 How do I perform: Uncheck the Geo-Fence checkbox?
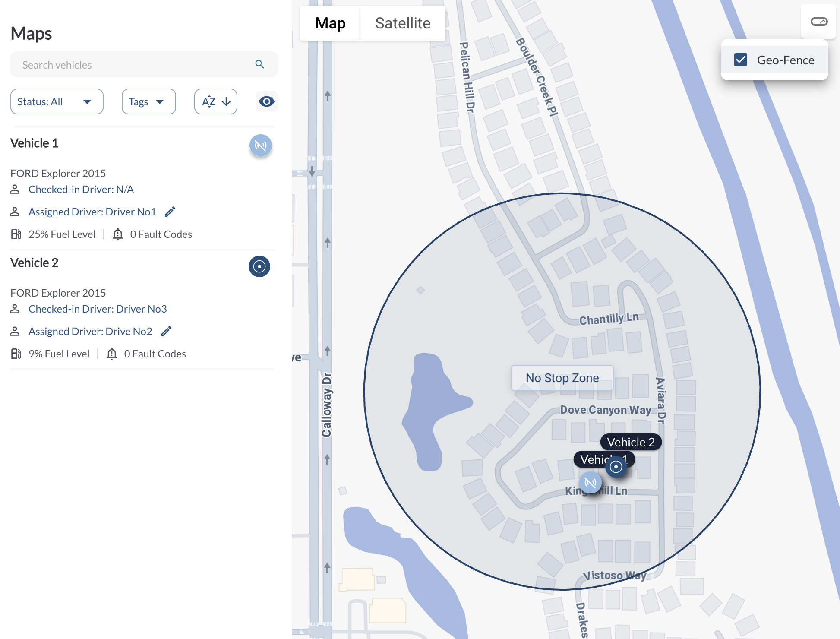[741, 60]
